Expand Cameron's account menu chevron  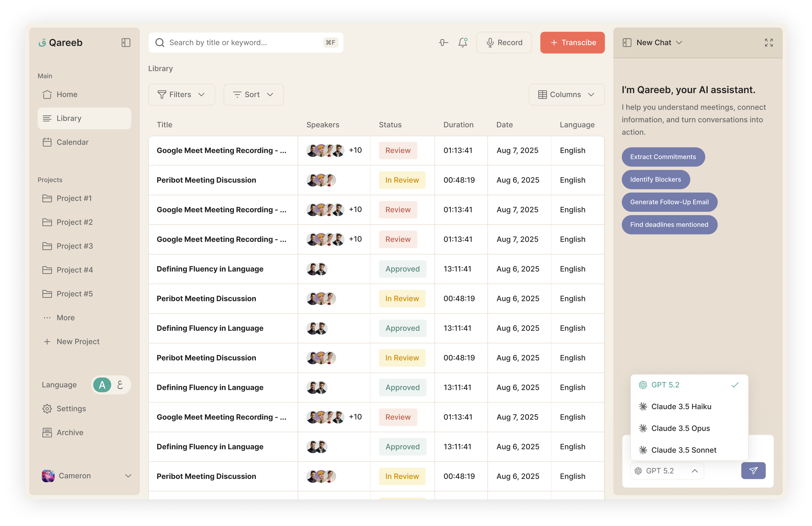(128, 476)
